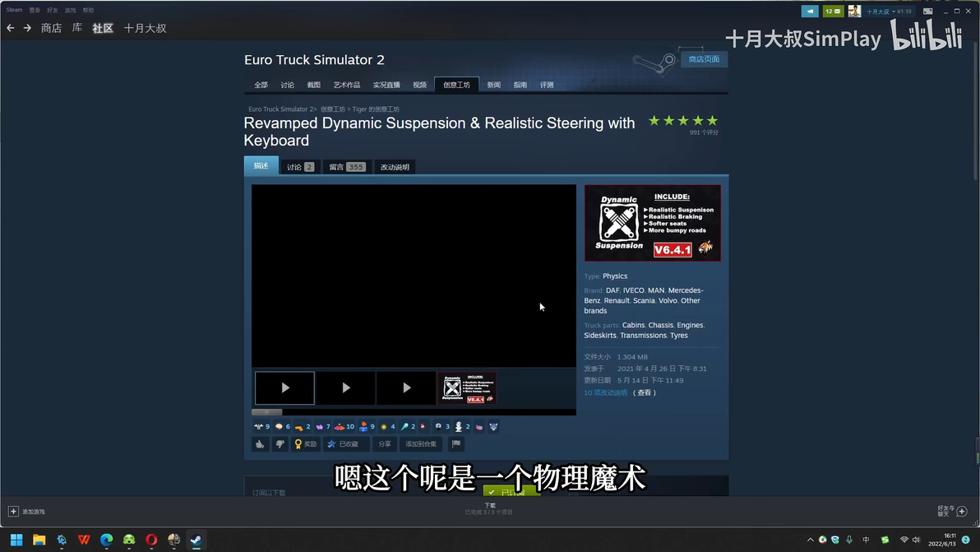Viewport: 980px width, 552px height.
Task: Play the second video thumbnail
Action: (345, 388)
